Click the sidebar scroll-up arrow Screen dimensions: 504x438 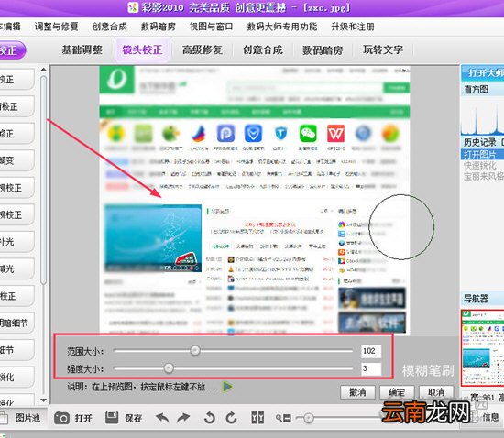pyautogui.click(x=44, y=70)
